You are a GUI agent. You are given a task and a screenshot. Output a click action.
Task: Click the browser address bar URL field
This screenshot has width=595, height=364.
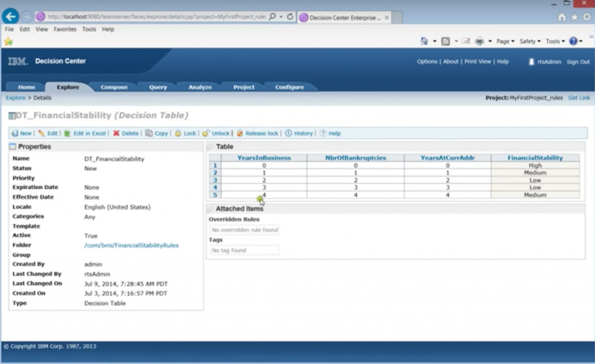click(x=156, y=17)
